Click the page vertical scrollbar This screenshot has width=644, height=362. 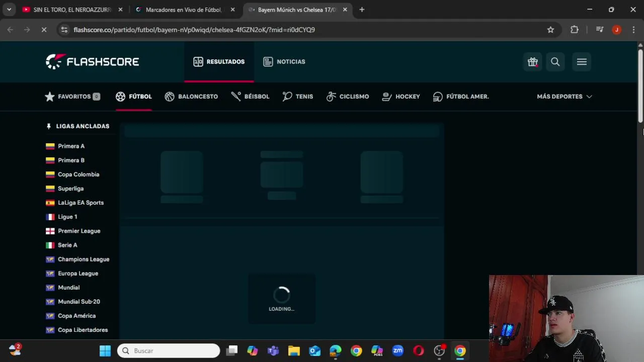(x=640, y=85)
